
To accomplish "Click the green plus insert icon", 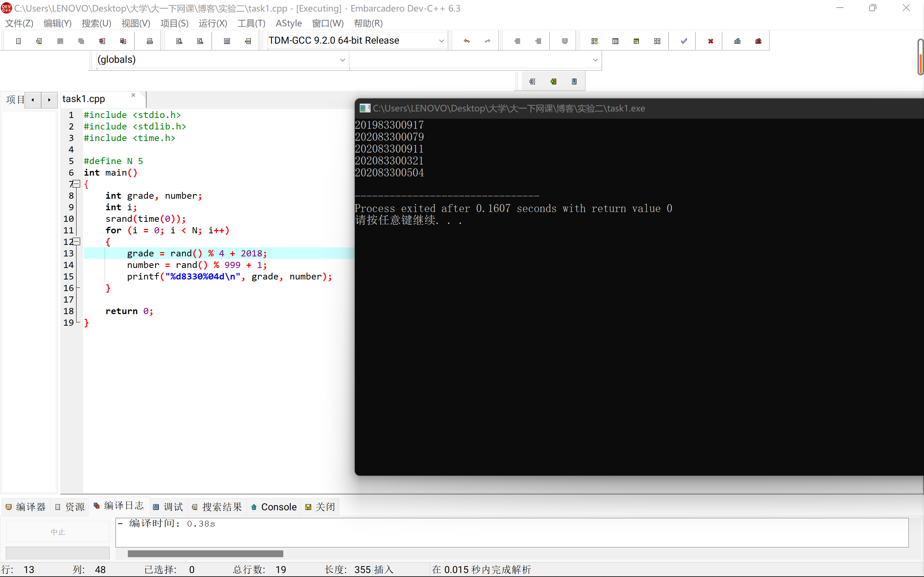I will point(553,81).
